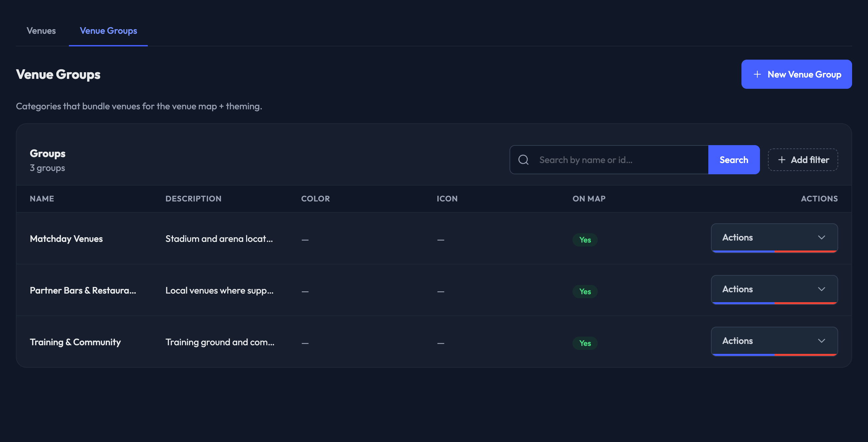868x442 pixels.
Task: Click the ACTIONS column header
Action: click(x=819, y=198)
